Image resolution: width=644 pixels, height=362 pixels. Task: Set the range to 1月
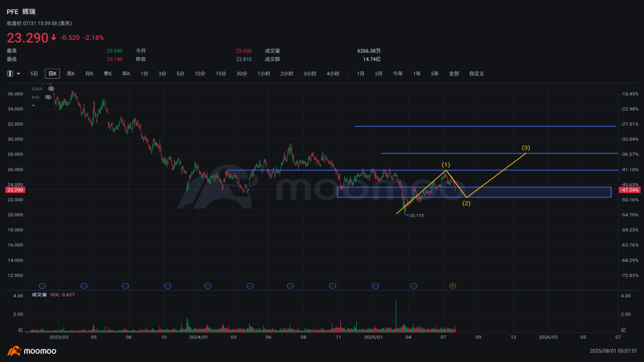coord(361,74)
